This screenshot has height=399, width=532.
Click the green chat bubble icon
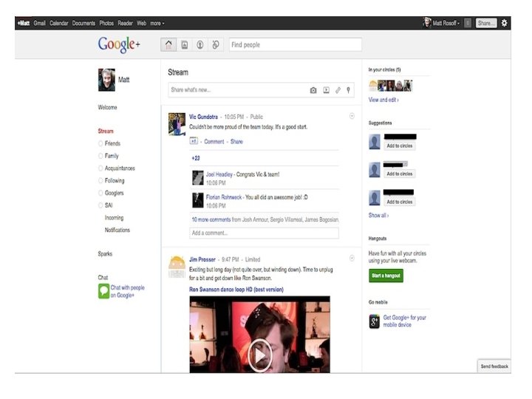pos(103,291)
